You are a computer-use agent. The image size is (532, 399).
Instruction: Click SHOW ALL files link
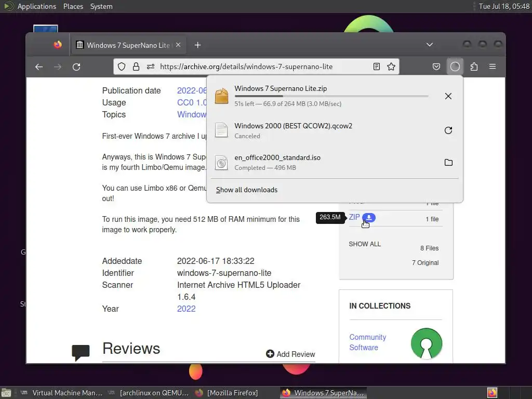coord(365,244)
